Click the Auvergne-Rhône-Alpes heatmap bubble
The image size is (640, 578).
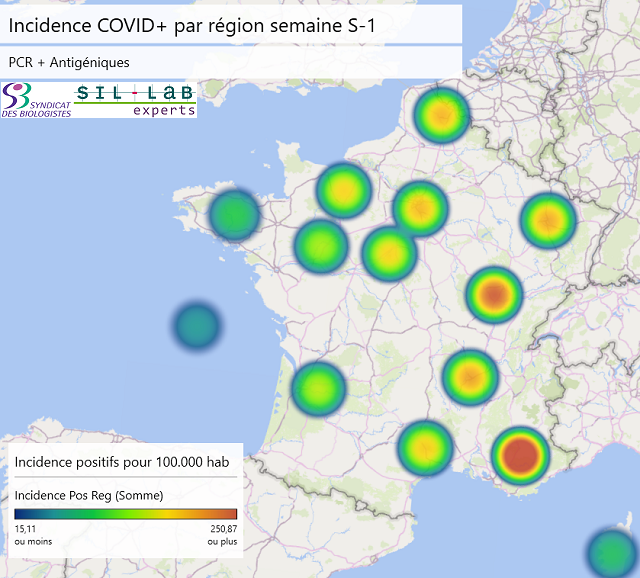point(471,377)
